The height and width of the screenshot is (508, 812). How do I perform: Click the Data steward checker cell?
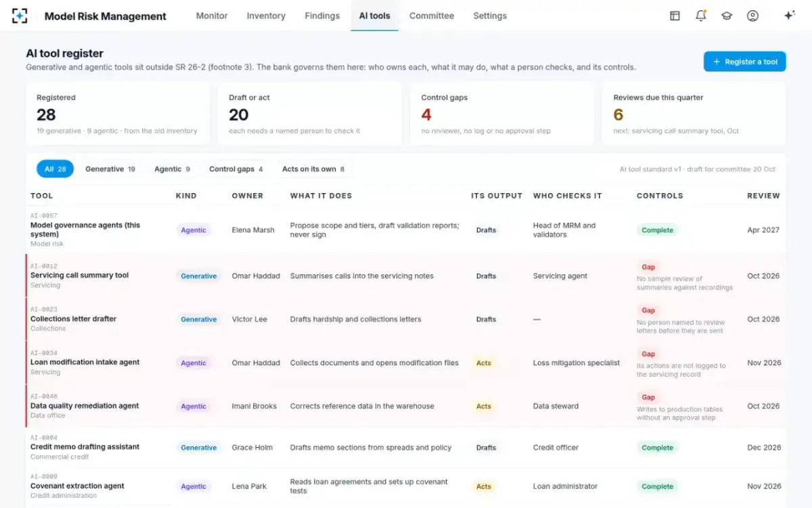pyautogui.click(x=556, y=406)
